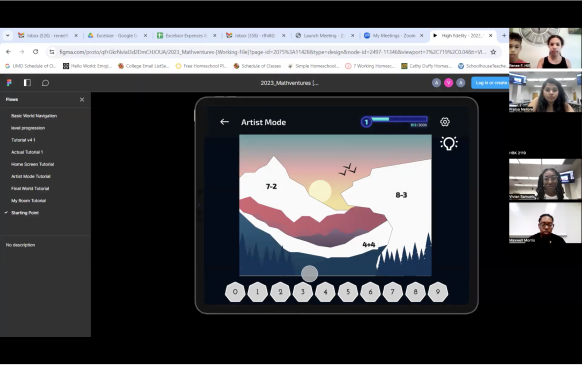Viewport: 582px width, 365px height.
Task: Select the 7-2 region on the painting
Action: click(x=271, y=186)
